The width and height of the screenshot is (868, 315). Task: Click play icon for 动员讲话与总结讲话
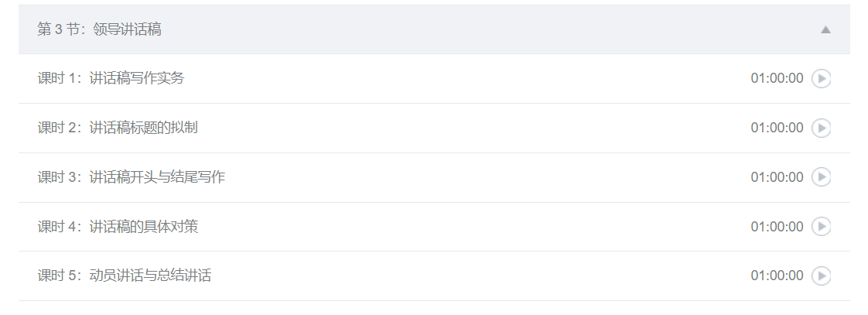[x=821, y=276]
